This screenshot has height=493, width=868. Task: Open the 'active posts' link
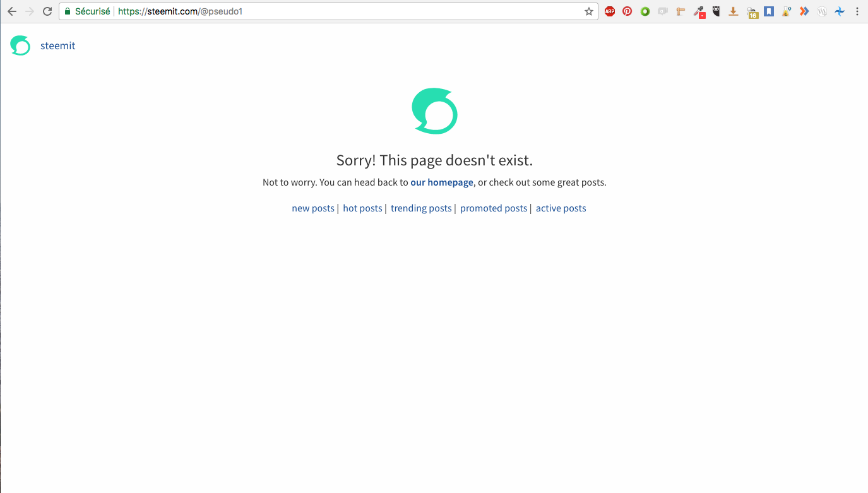pos(561,208)
